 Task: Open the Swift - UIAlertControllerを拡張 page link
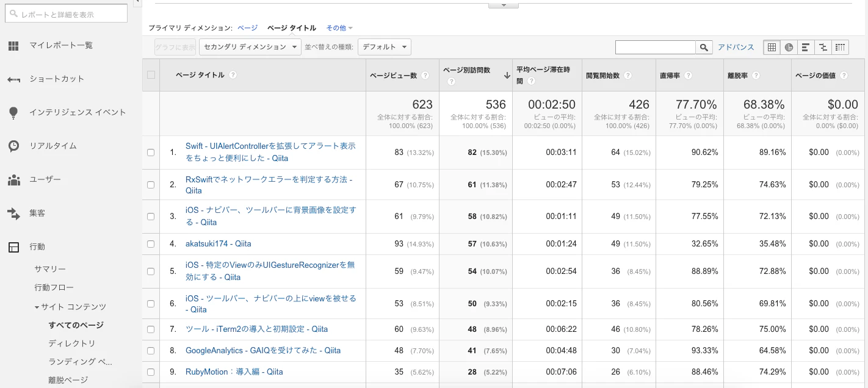point(270,153)
